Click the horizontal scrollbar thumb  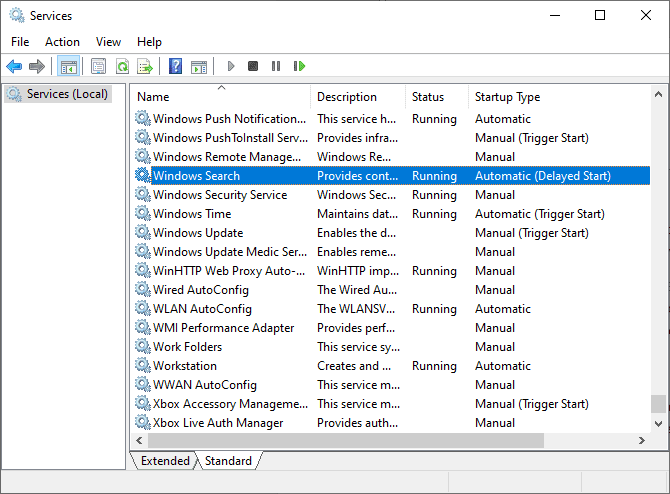click(346, 440)
